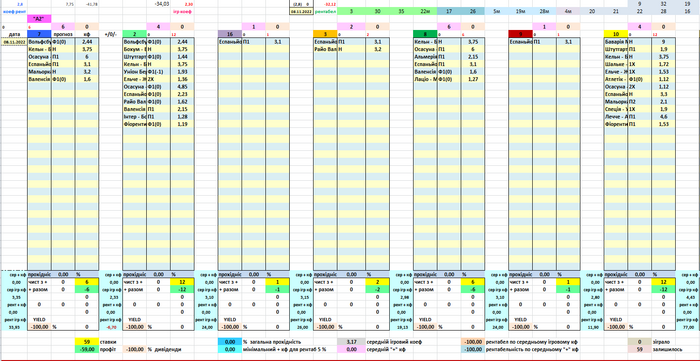Click the green "-59,00" profit cell
The width and height of the screenshot is (700, 361).
click(87, 349)
